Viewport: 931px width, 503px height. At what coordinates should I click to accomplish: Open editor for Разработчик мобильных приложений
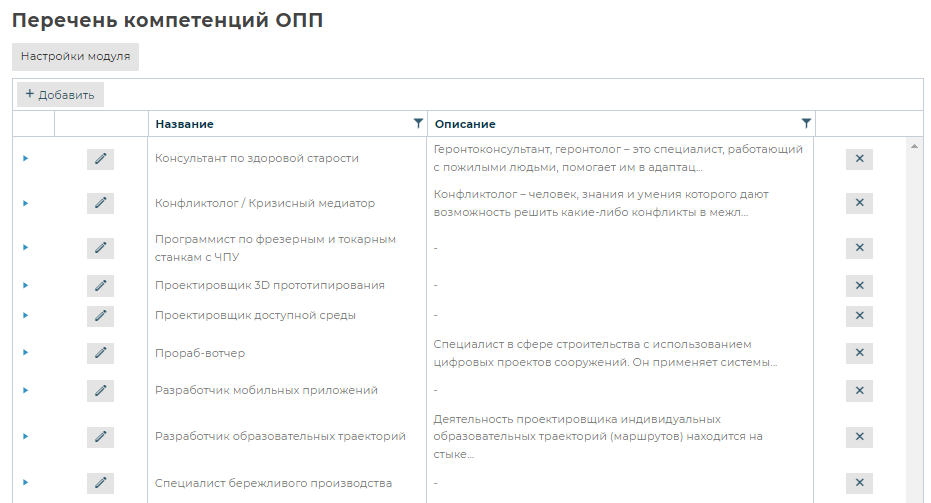(100, 391)
